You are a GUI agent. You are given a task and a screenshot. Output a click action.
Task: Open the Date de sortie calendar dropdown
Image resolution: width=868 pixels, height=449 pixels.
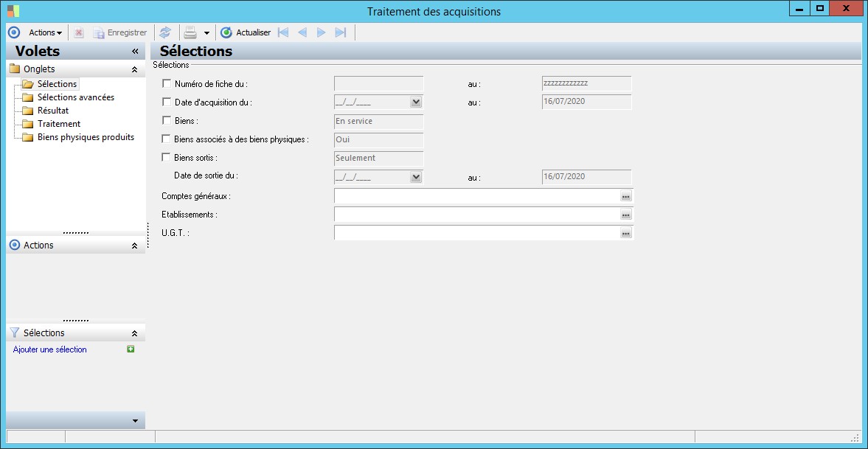tap(416, 177)
